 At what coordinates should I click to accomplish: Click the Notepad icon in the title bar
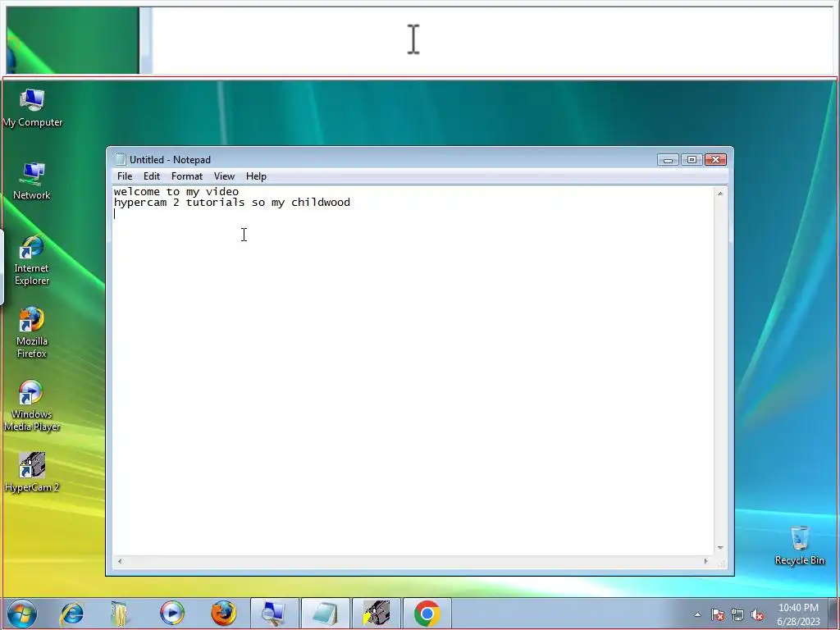tap(121, 159)
